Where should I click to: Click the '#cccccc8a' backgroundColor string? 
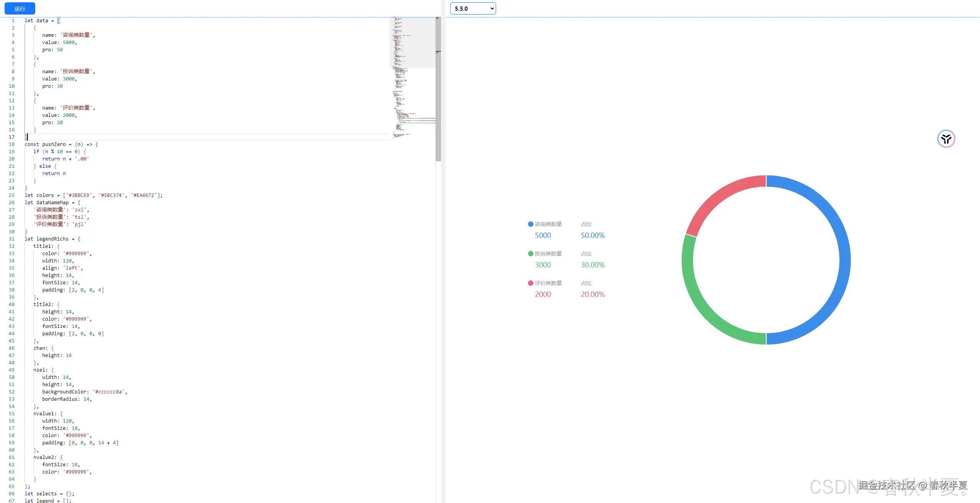[x=109, y=392]
